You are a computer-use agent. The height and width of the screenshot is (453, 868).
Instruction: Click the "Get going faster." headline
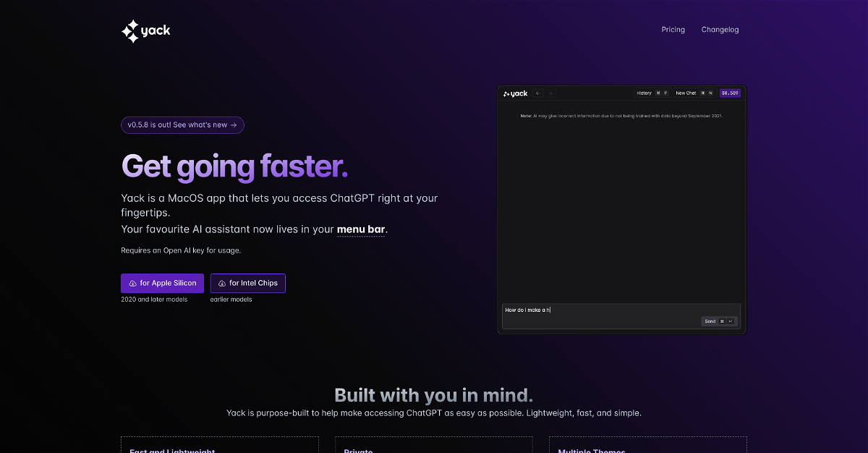click(x=234, y=166)
